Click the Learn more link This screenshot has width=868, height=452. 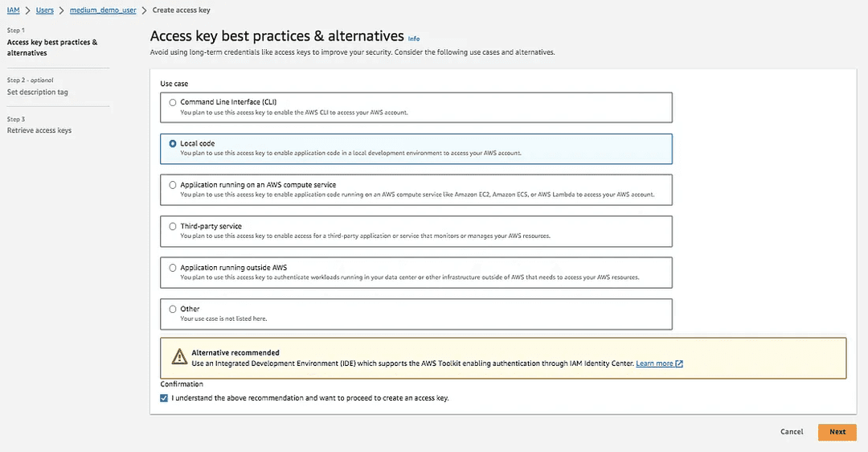point(654,364)
